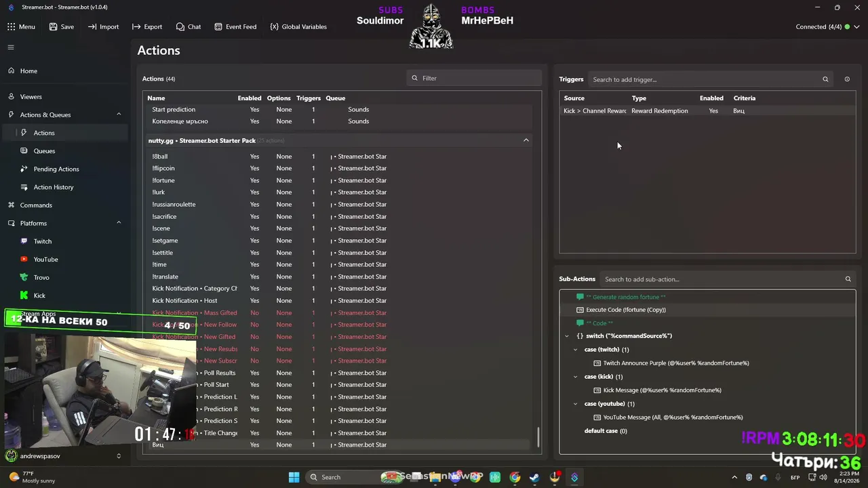This screenshot has height=488, width=868.
Task: Open Pending Actions page
Action: point(56,169)
